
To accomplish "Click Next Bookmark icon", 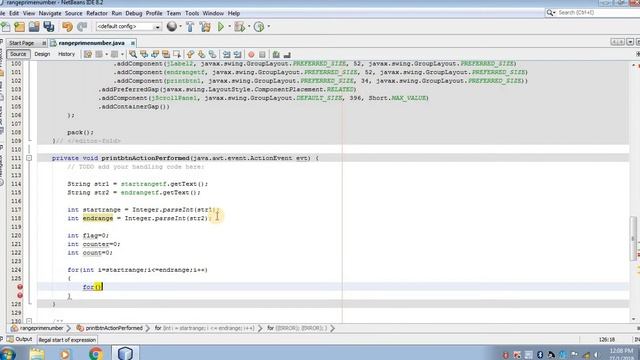I will tap(201, 54).
